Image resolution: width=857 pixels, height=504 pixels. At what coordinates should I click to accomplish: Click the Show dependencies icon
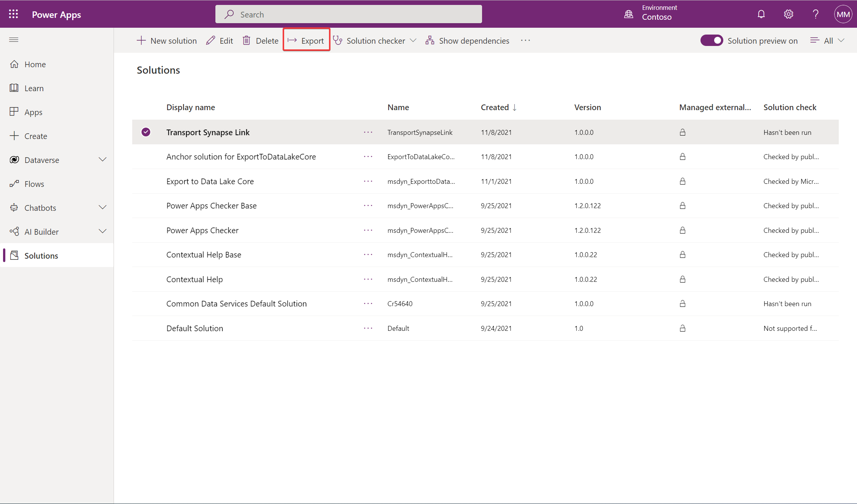[429, 40]
